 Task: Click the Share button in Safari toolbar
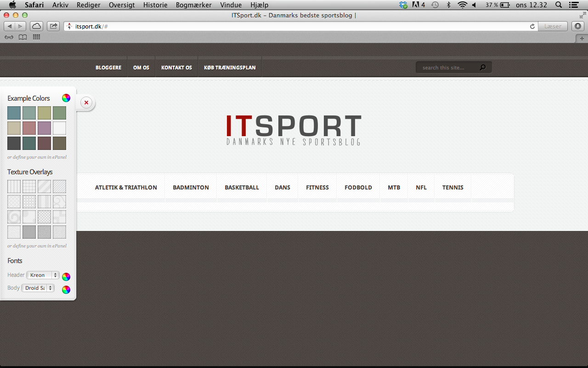pos(53,26)
